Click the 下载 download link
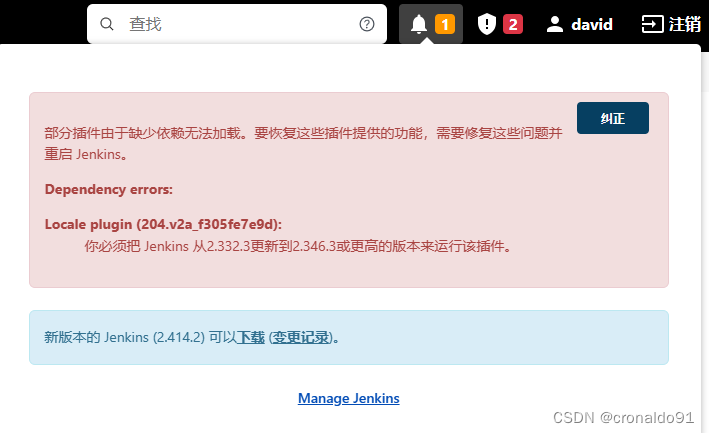The image size is (709, 433). tap(251, 337)
